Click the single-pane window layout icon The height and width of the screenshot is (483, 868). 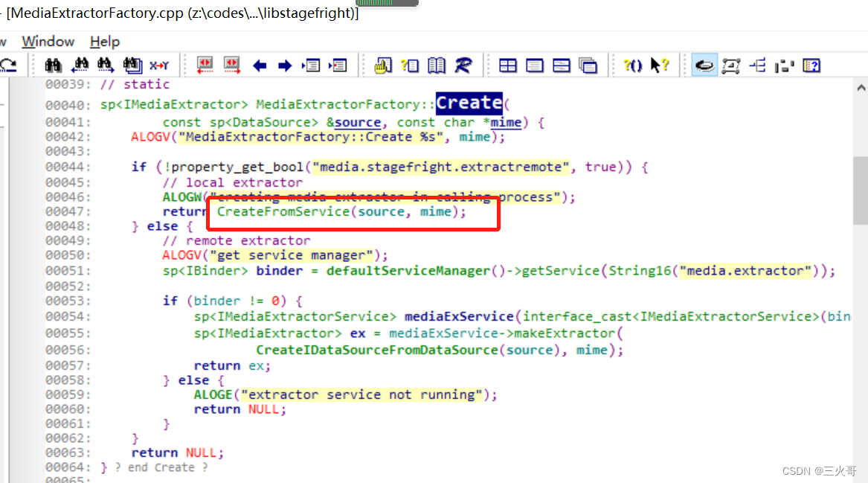point(534,65)
